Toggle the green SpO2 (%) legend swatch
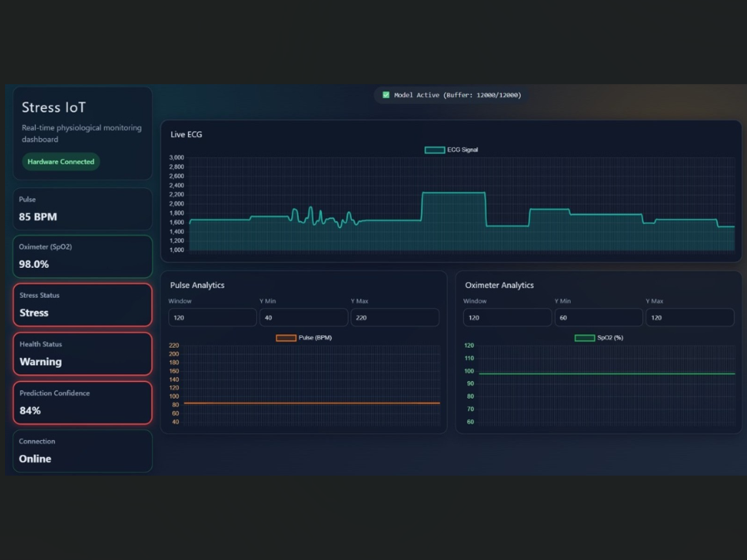This screenshot has height=560, width=747. (x=585, y=338)
